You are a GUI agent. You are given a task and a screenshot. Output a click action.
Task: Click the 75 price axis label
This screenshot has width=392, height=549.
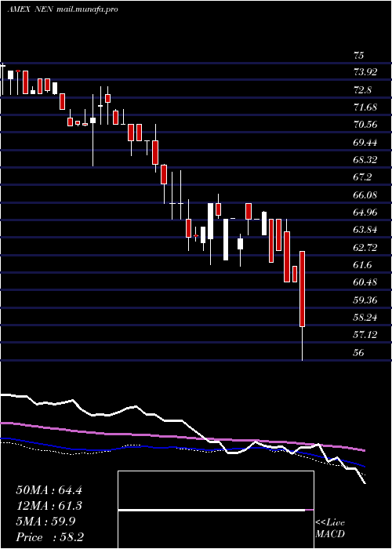coord(359,56)
